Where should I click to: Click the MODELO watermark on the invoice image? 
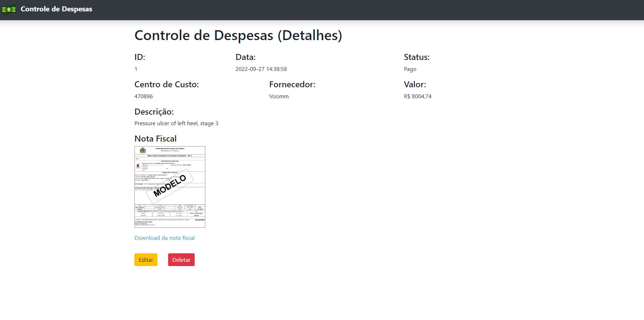pos(170,184)
